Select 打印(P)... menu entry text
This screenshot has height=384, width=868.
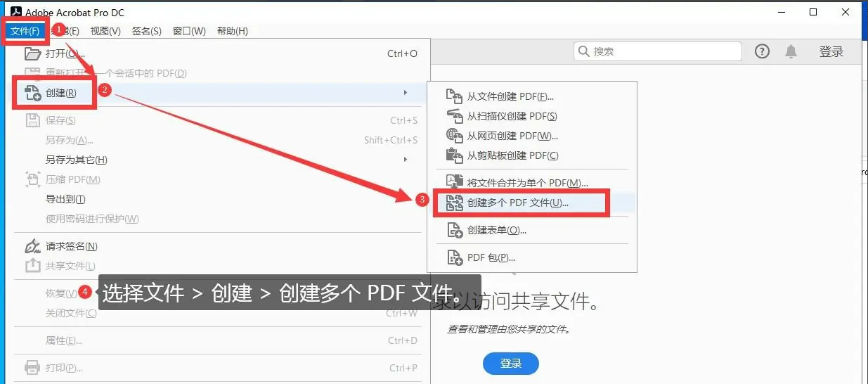click(64, 368)
